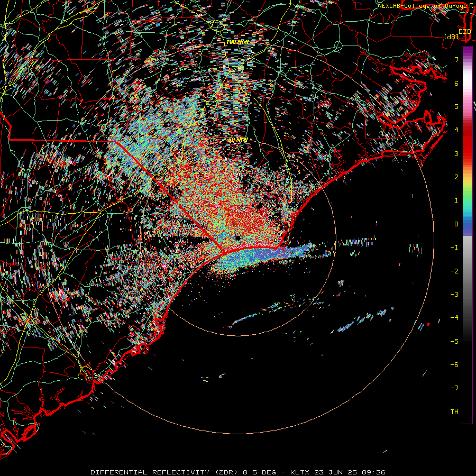Click the 100 NMI range ring label
476x476 pixels.
point(237,42)
